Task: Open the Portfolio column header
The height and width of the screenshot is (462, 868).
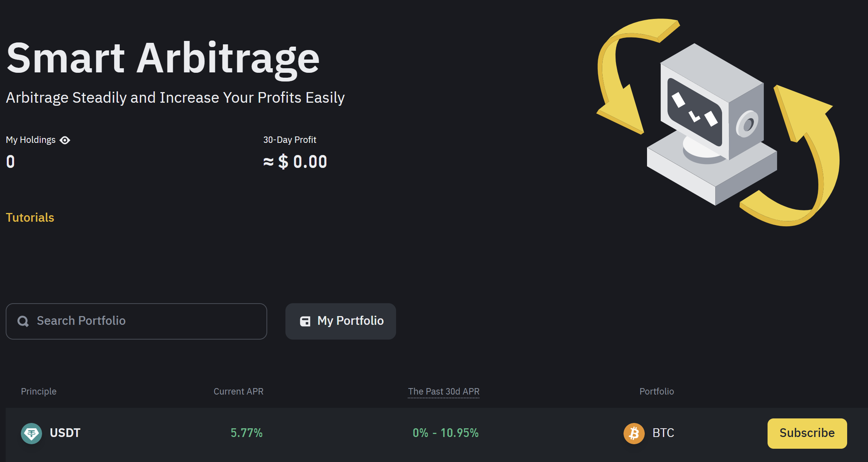Action: [x=656, y=392]
